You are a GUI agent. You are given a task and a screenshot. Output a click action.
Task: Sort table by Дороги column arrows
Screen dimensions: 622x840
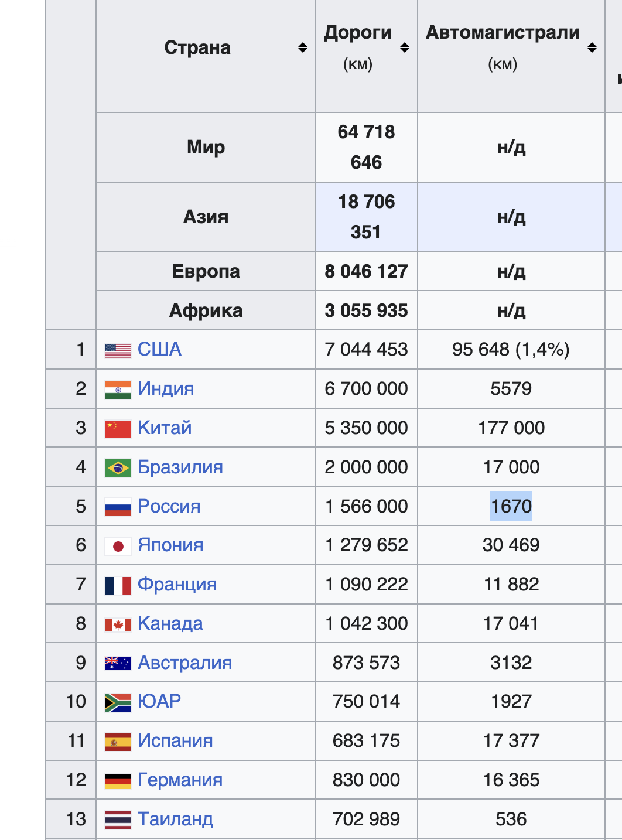(405, 47)
